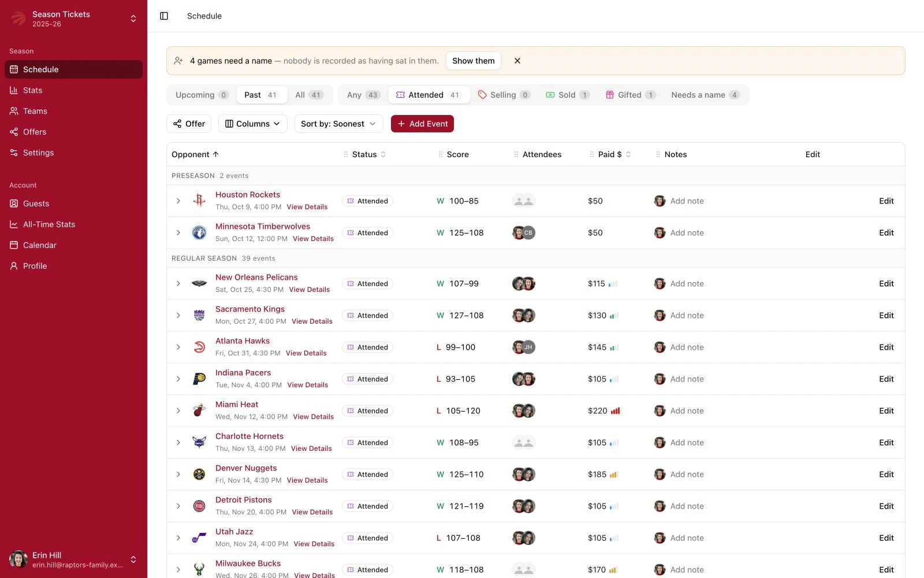Toggle the sidebar panel icon
Viewport: 924px width, 578px height.
click(x=164, y=16)
